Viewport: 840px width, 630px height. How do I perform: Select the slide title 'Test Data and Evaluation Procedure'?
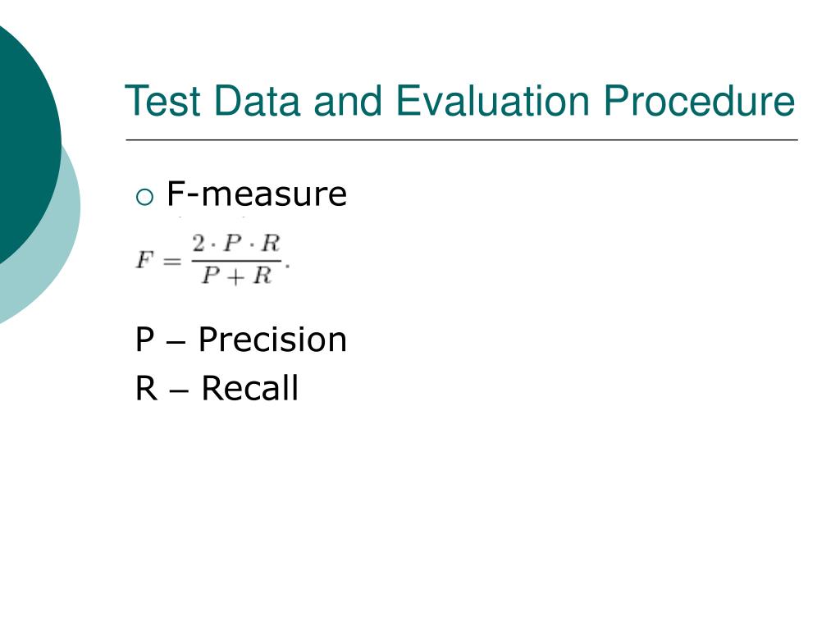459,100
